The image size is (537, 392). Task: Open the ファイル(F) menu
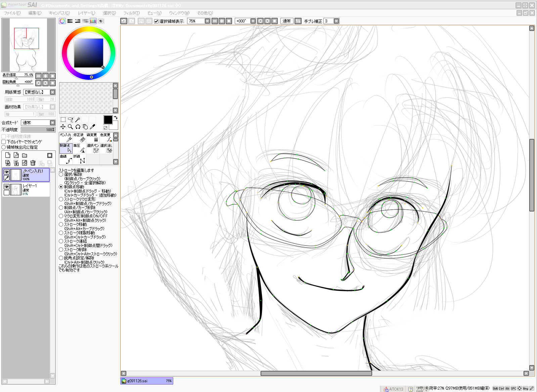pyautogui.click(x=12, y=13)
